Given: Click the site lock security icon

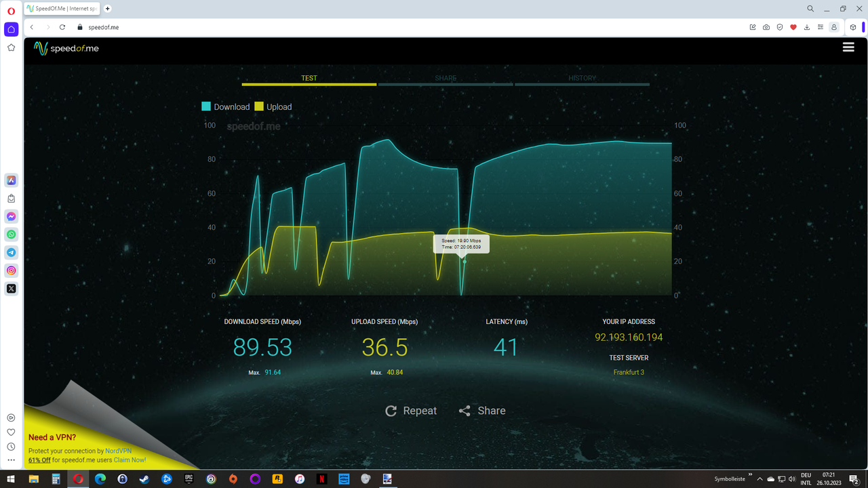Looking at the screenshot, I should pos(79,27).
